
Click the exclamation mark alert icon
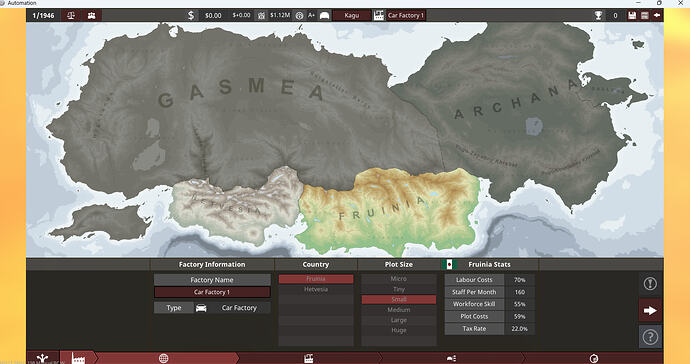(x=650, y=284)
